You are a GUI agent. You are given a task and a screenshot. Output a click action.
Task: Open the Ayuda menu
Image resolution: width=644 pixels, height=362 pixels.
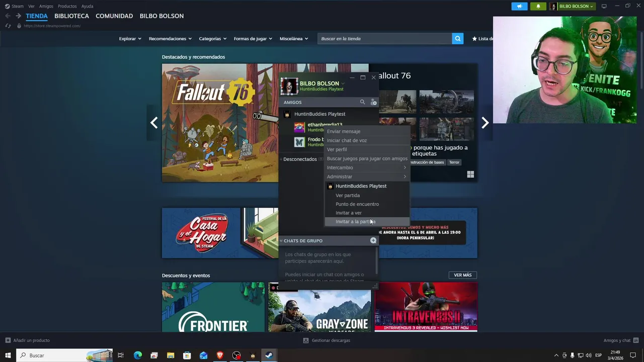87,6
